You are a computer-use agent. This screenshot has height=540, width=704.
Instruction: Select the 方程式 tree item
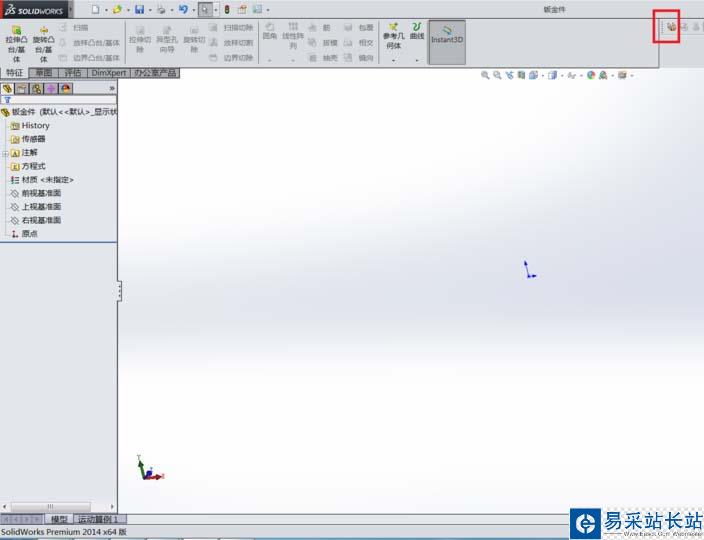(28, 166)
